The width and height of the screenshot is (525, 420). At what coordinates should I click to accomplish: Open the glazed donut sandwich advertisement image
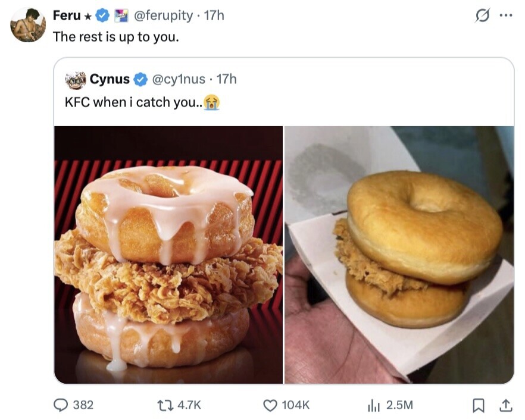[x=168, y=255]
